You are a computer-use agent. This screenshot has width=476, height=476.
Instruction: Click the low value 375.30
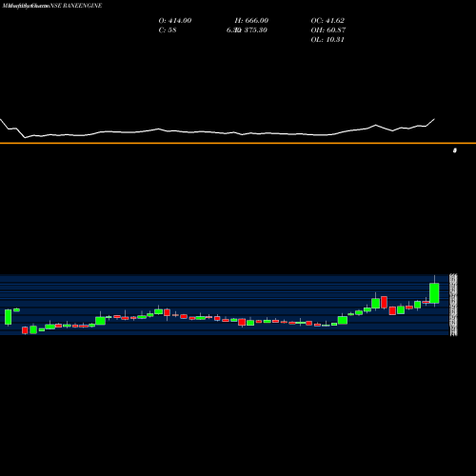[255, 30]
